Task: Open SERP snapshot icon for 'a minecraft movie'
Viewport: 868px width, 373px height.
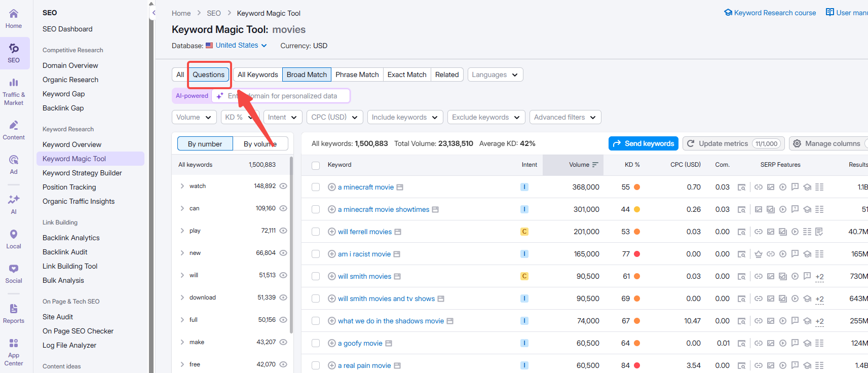Action: [x=741, y=187]
